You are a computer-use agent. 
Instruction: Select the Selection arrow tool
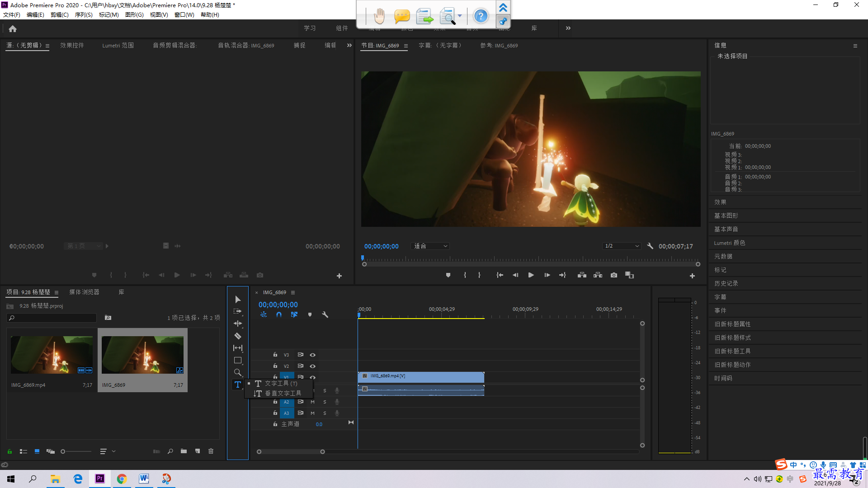click(238, 300)
